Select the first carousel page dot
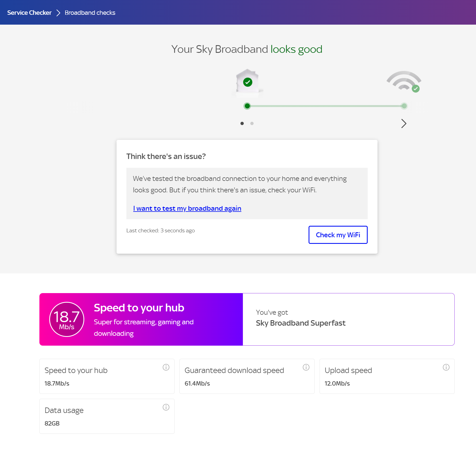 [242, 123]
